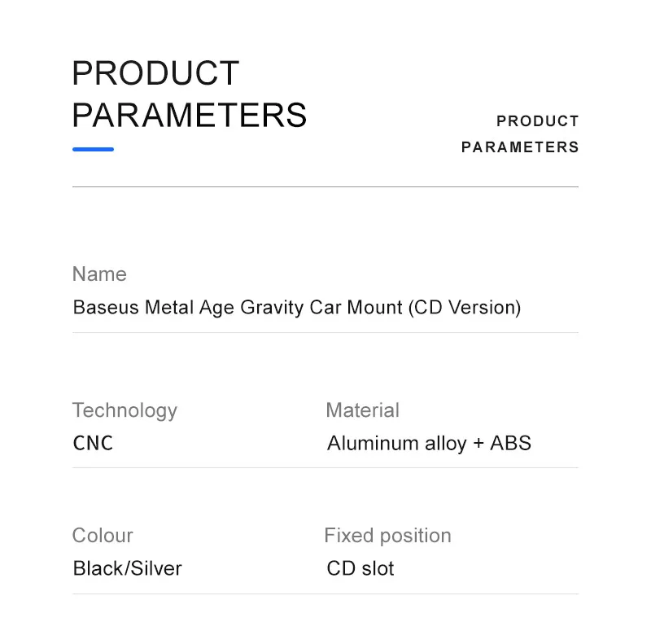
Task: Select the Baseus Metal Age Gravity text
Action: point(189,308)
